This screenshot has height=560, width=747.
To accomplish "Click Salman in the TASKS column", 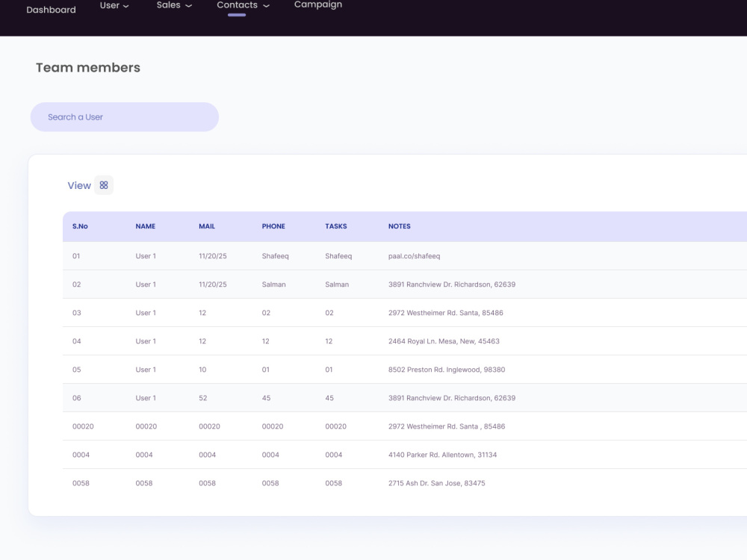I will (337, 284).
